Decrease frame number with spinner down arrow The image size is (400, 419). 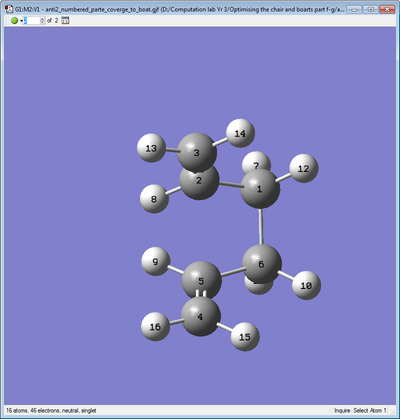[x=42, y=22]
